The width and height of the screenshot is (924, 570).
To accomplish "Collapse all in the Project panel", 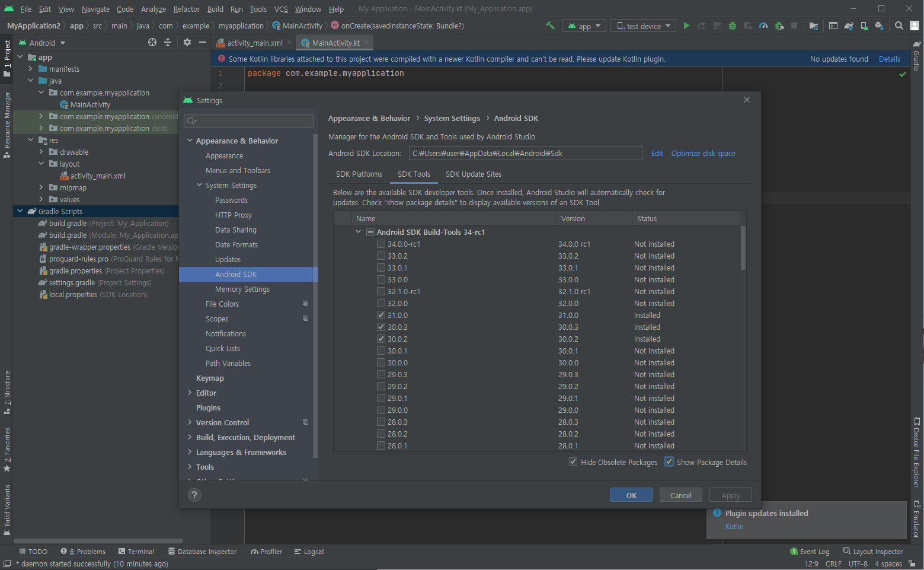I will tap(168, 42).
